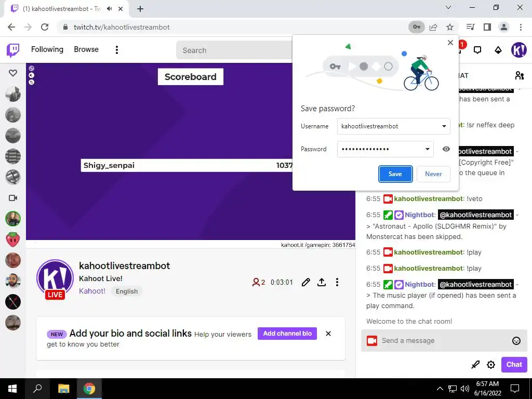Choose Never save password

pyautogui.click(x=433, y=174)
